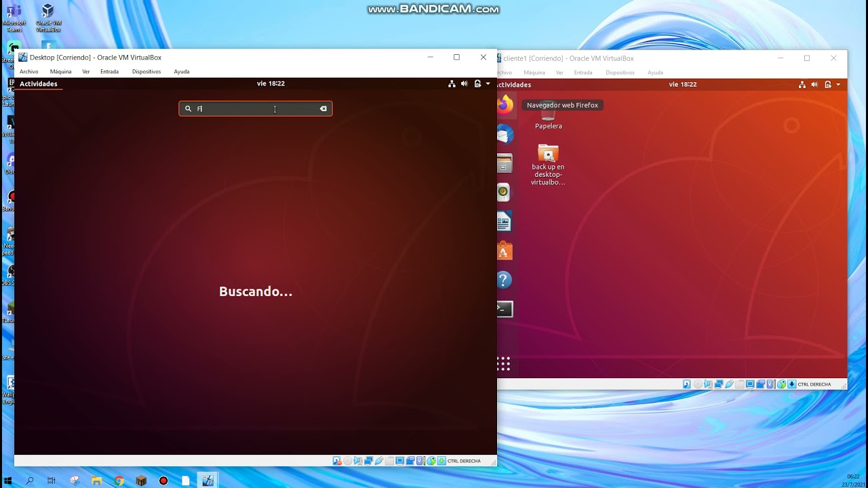Open LibreOffice Writer in cliente1 dock
The image size is (868, 488).
(504, 222)
